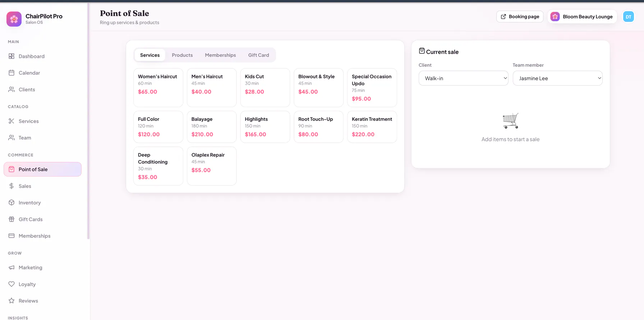Image resolution: width=644 pixels, height=320 pixels.
Task: Open Clients in the sidebar
Action: (42, 90)
